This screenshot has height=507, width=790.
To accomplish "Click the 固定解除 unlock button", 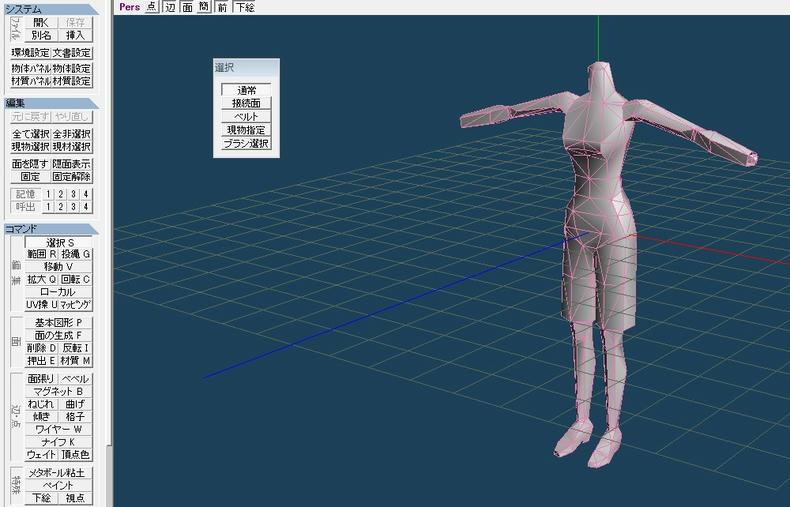I will pyautogui.click(x=72, y=177).
